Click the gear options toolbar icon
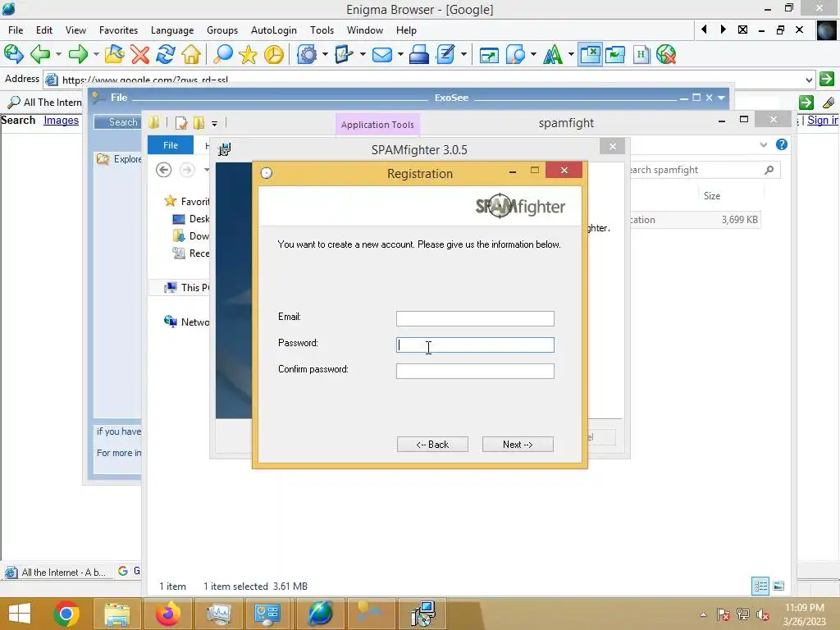Image resolution: width=840 pixels, height=630 pixels. pos(308,54)
